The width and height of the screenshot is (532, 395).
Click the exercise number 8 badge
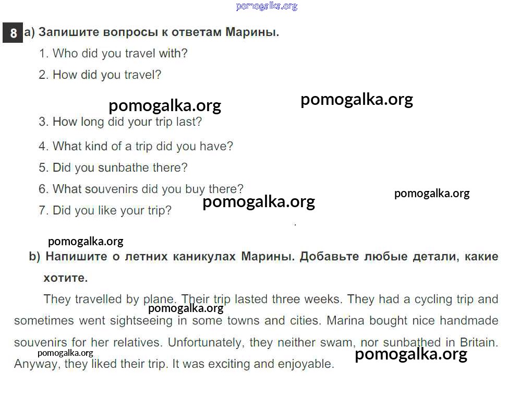tap(13, 33)
